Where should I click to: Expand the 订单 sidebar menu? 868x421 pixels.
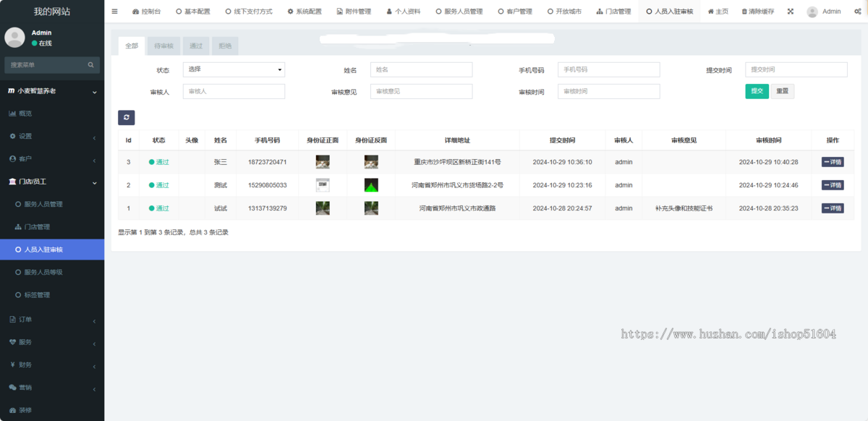point(52,319)
